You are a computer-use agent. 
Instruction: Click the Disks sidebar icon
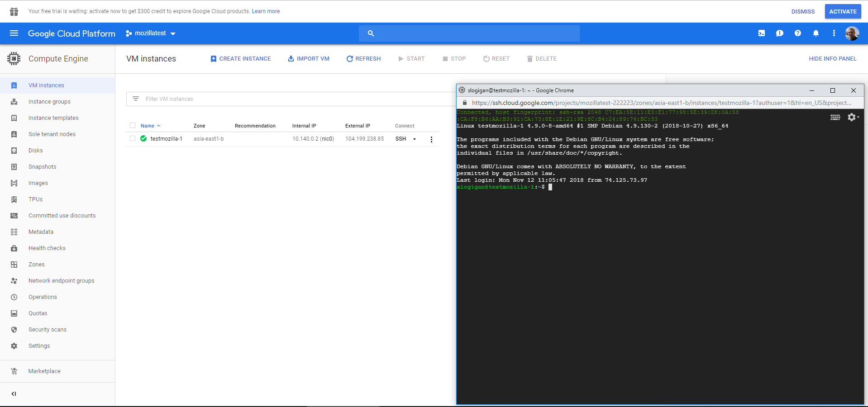14,151
